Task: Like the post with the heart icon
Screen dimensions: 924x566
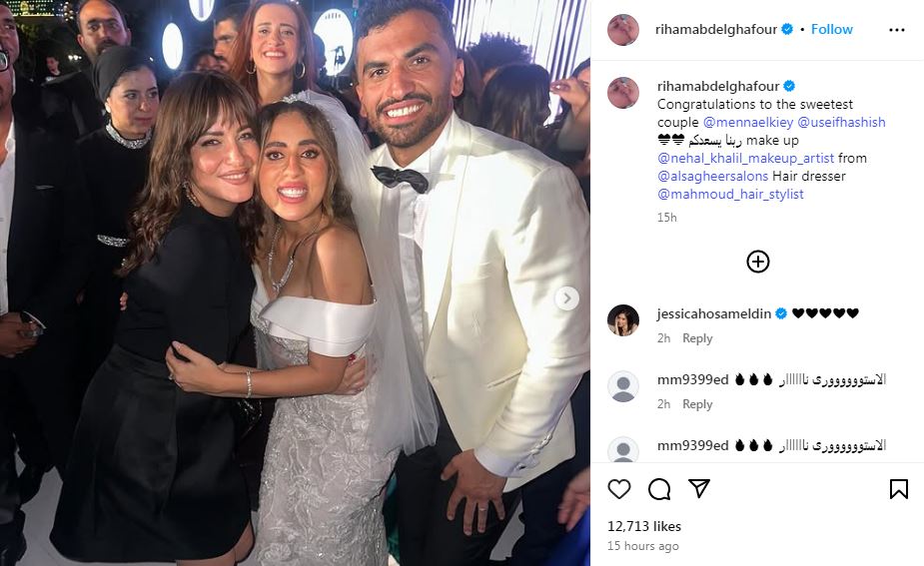Action: tap(619, 489)
